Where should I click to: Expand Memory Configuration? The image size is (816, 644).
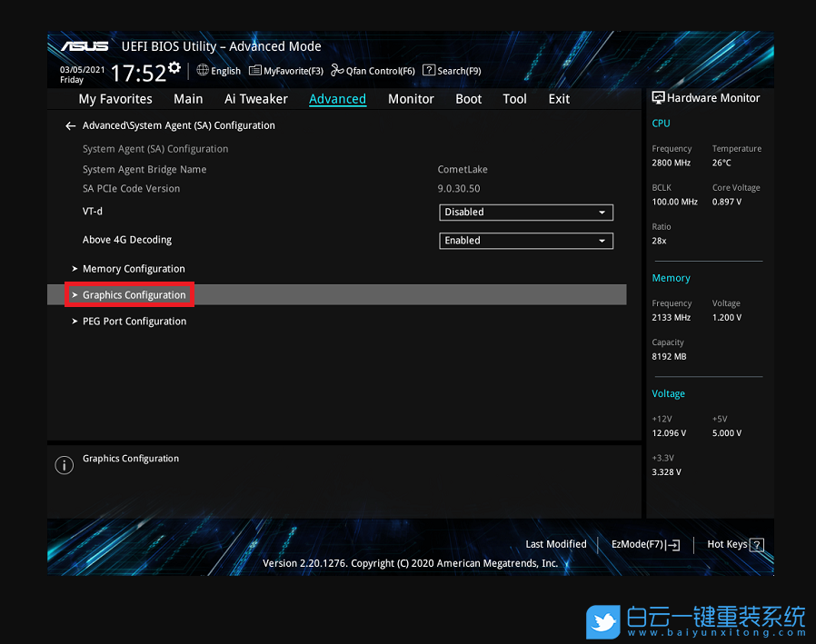(x=133, y=268)
